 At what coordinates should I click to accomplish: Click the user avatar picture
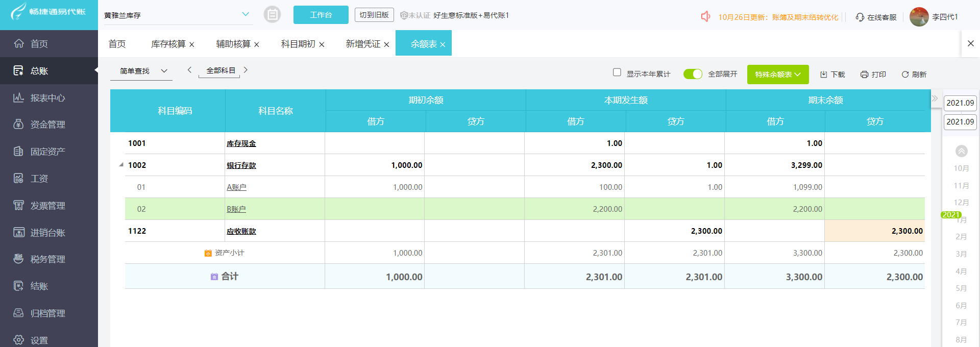(919, 17)
